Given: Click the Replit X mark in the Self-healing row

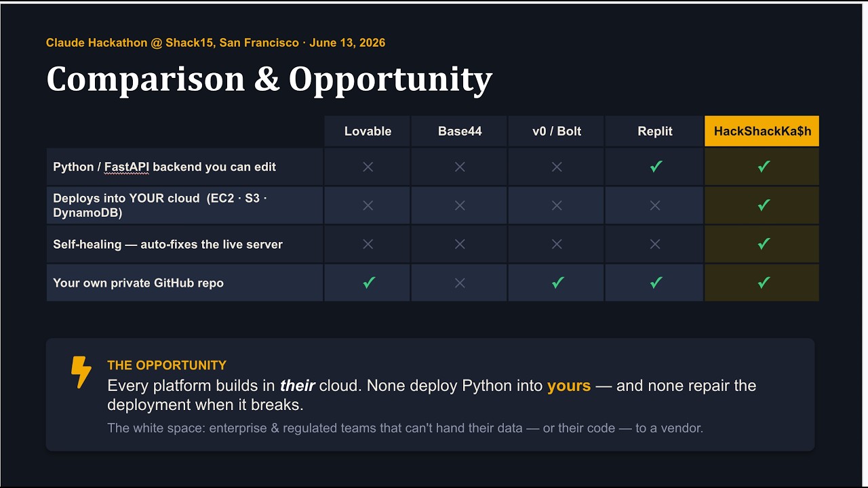Looking at the screenshot, I should [x=655, y=244].
